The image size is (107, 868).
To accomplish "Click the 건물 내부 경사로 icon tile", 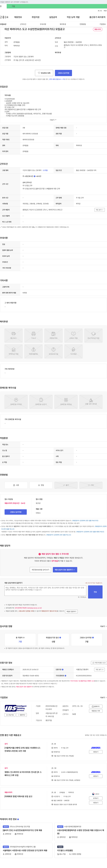I will pyautogui.click(x=91, y=402).
